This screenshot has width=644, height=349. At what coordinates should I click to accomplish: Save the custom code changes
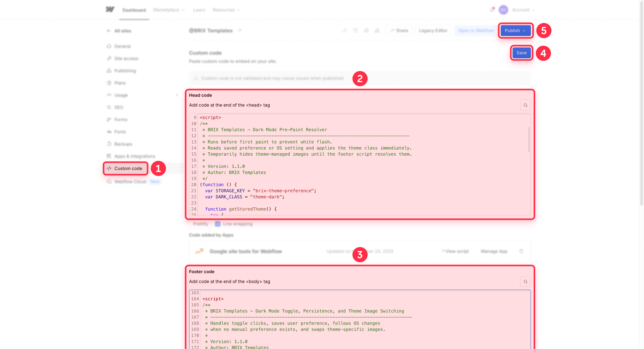[522, 53]
